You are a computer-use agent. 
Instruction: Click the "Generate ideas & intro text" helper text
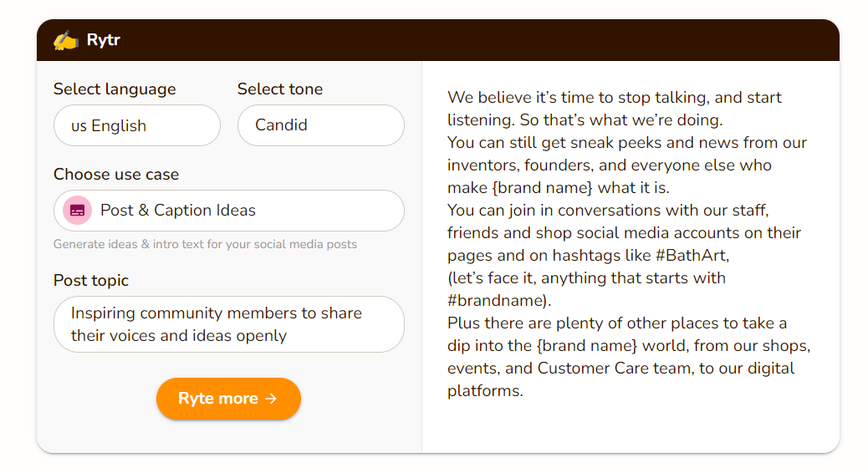tap(205, 245)
